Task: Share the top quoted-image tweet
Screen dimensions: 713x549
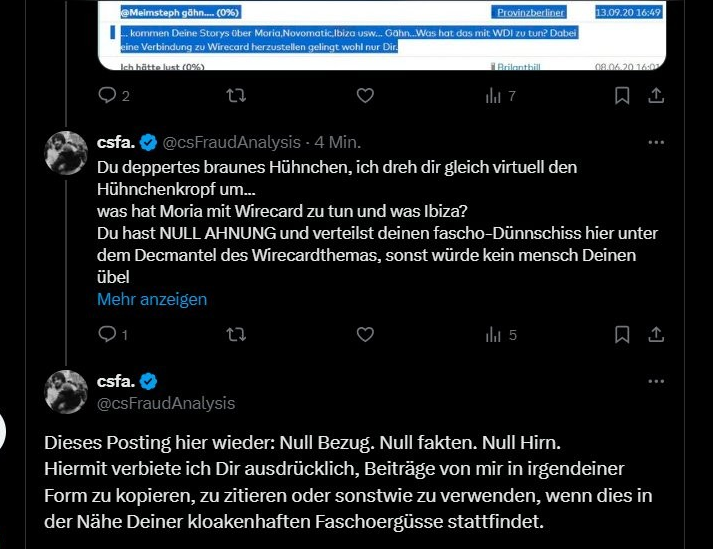Action: click(657, 96)
